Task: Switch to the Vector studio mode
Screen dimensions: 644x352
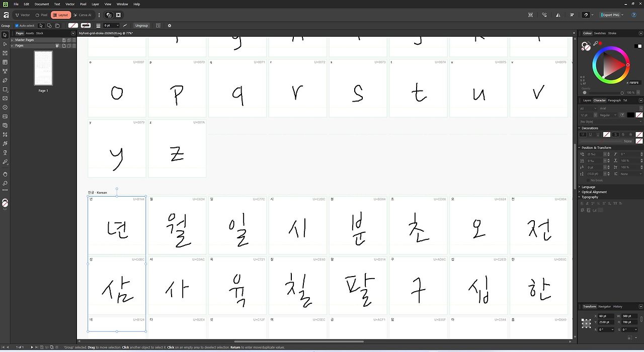Action: point(22,15)
